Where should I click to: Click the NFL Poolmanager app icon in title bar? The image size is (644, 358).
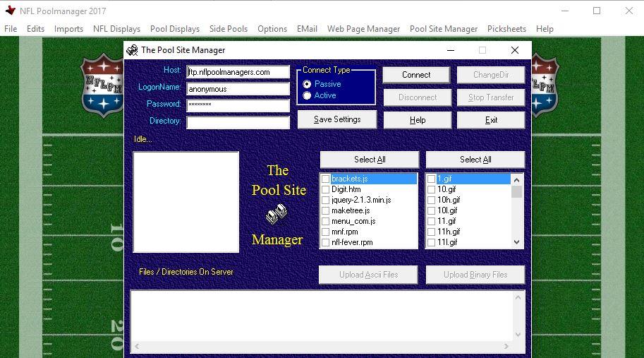tap(11, 11)
